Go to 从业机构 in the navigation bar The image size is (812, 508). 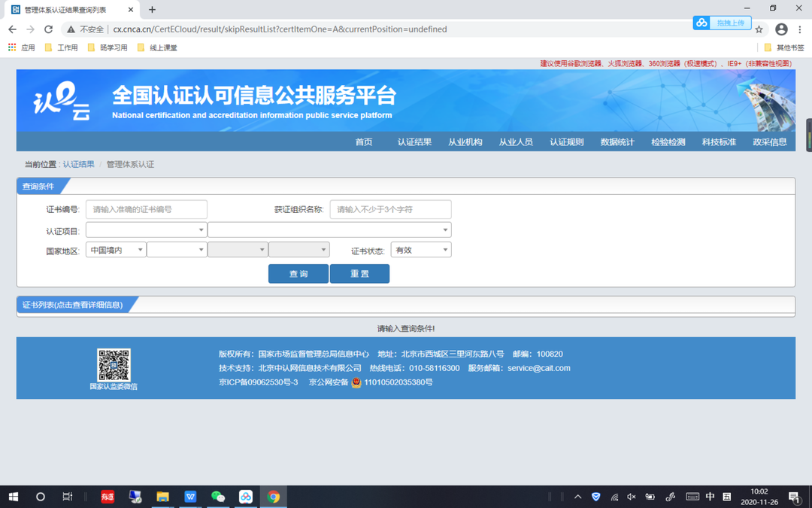point(465,142)
